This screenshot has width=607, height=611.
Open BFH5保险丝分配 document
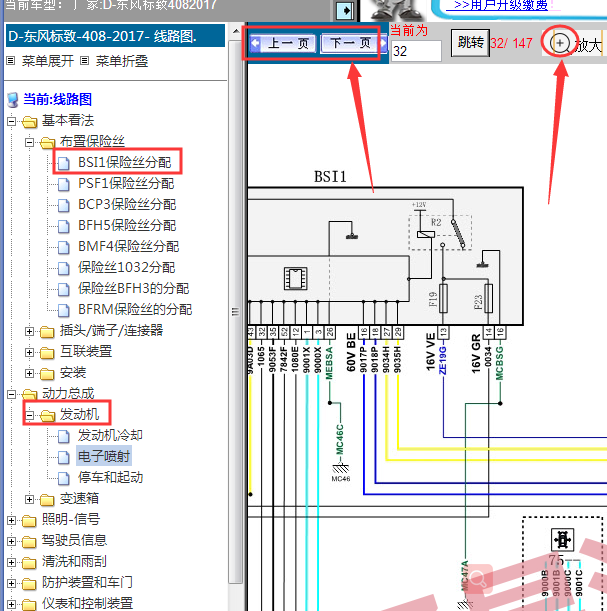coord(127,225)
